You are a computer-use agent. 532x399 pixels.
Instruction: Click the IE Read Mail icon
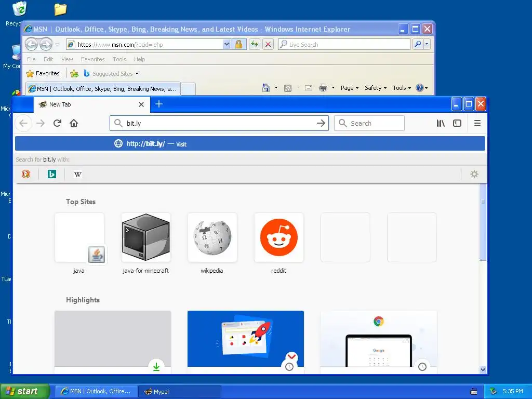click(309, 88)
